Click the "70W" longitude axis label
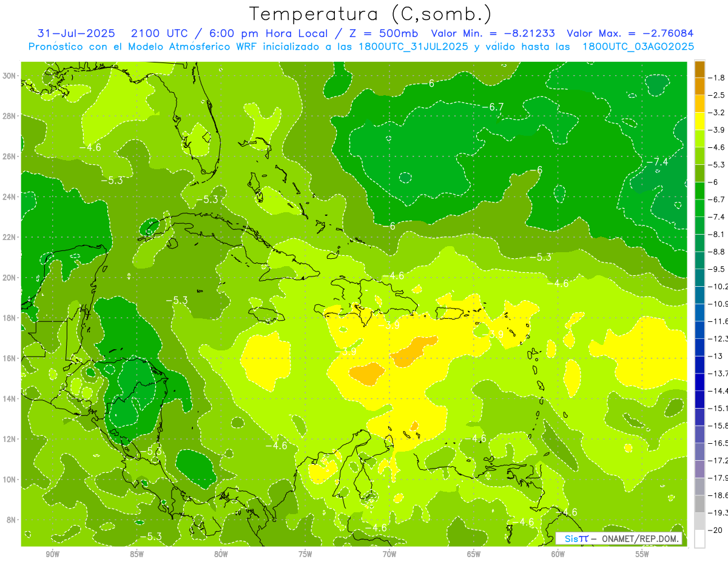This screenshot has height=562, width=728. point(389,554)
